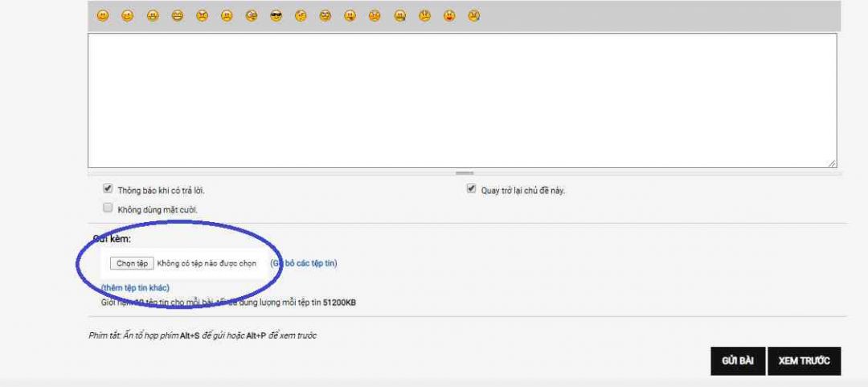Insert the emoticon just before sunglasses
This screenshot has width=868, height=387.
(x=252, y=16)
